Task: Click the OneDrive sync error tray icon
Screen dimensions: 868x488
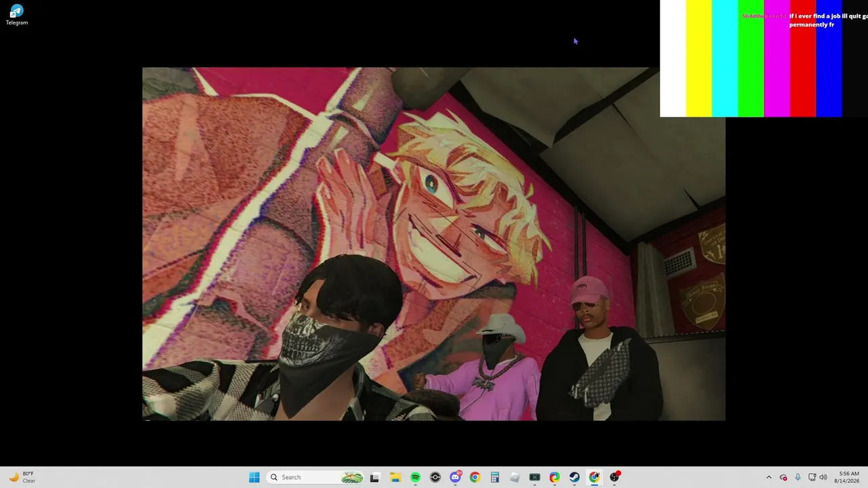Action: tap(783, 477)
